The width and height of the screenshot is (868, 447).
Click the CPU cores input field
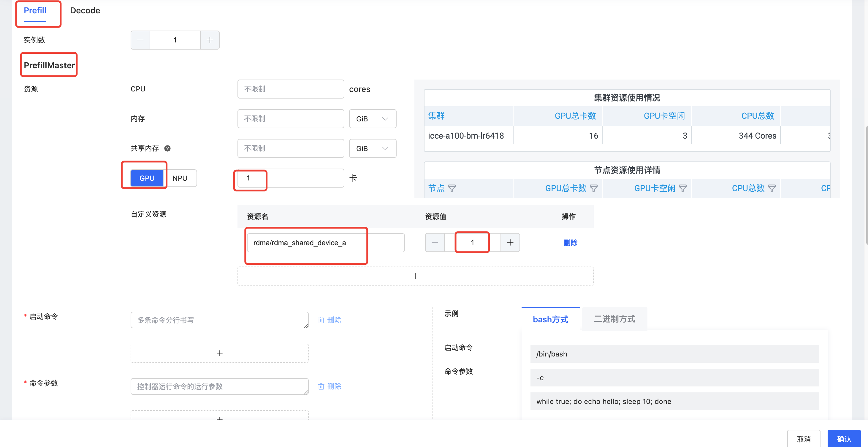(290, 89)
